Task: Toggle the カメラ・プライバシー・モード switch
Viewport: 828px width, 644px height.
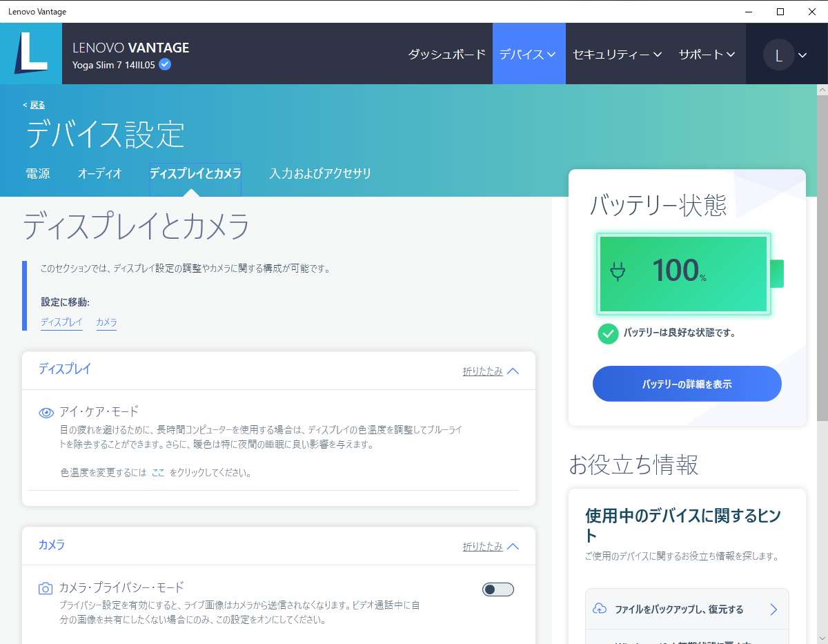Action: click(498, 589)
